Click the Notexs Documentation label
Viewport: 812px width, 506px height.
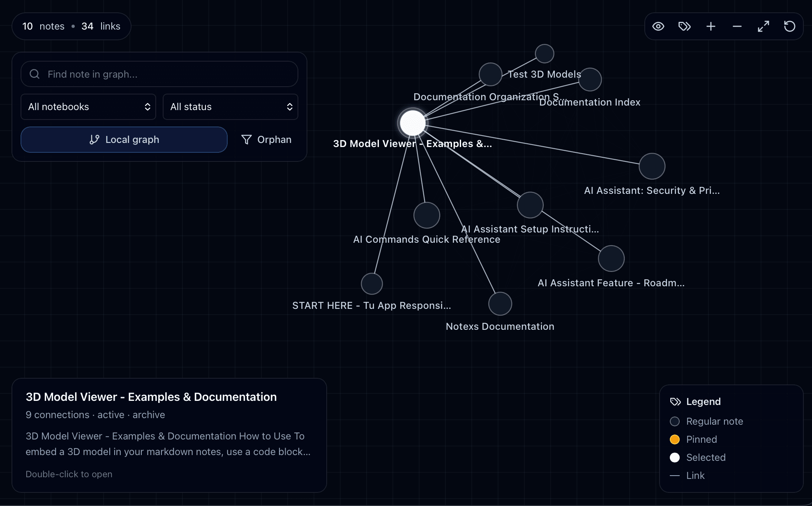[500, 327]
